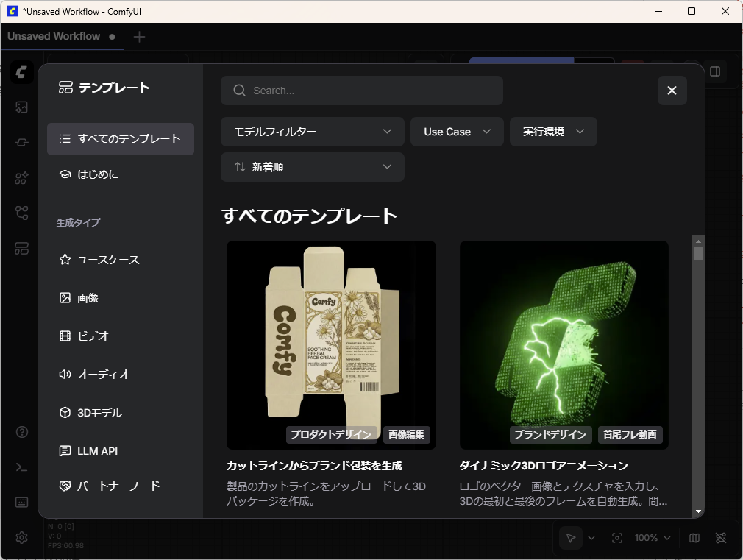Select the 画像 category in sidebar

click(88, 298)
